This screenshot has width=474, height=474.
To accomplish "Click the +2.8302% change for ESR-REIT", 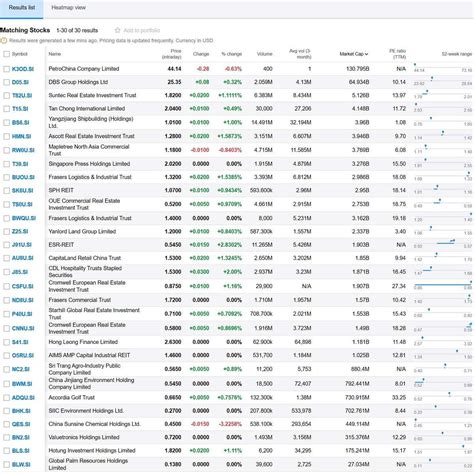I will [x=229, y=245].
